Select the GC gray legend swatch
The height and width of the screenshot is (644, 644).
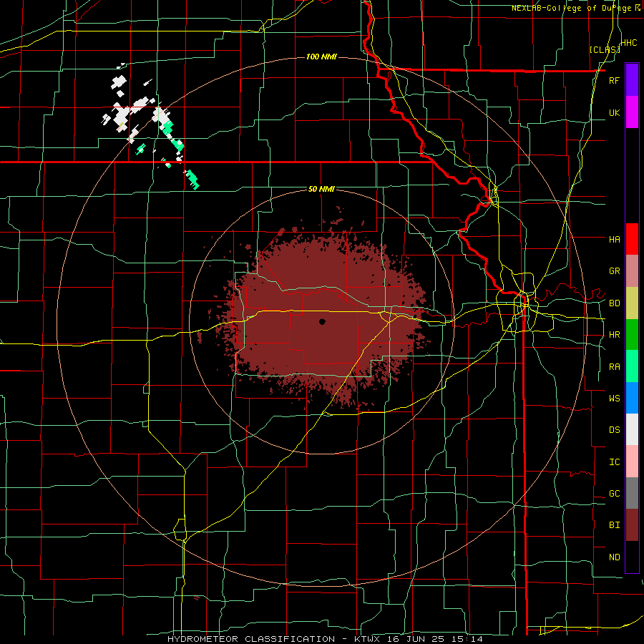pos(632,493)
